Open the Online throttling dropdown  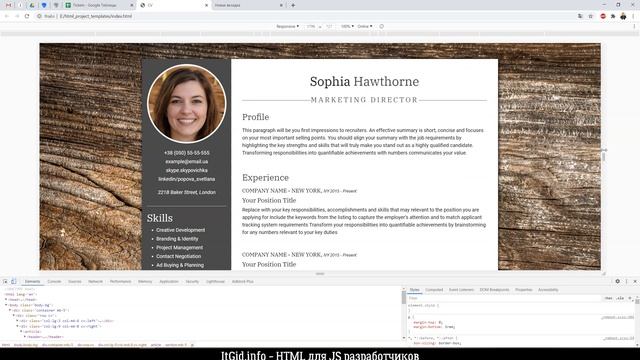(364, 27)
